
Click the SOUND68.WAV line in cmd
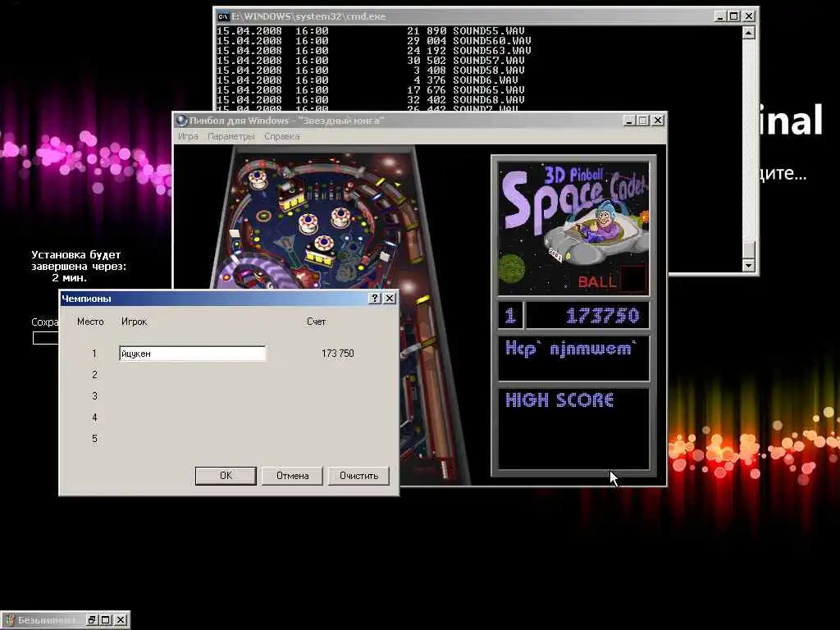pos(371,99)
